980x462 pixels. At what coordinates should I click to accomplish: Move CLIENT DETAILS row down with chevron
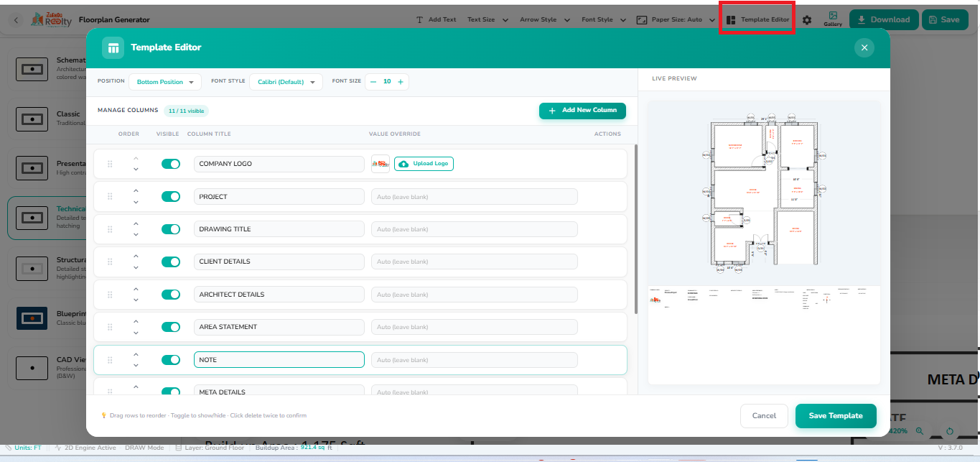pos(136,268)
